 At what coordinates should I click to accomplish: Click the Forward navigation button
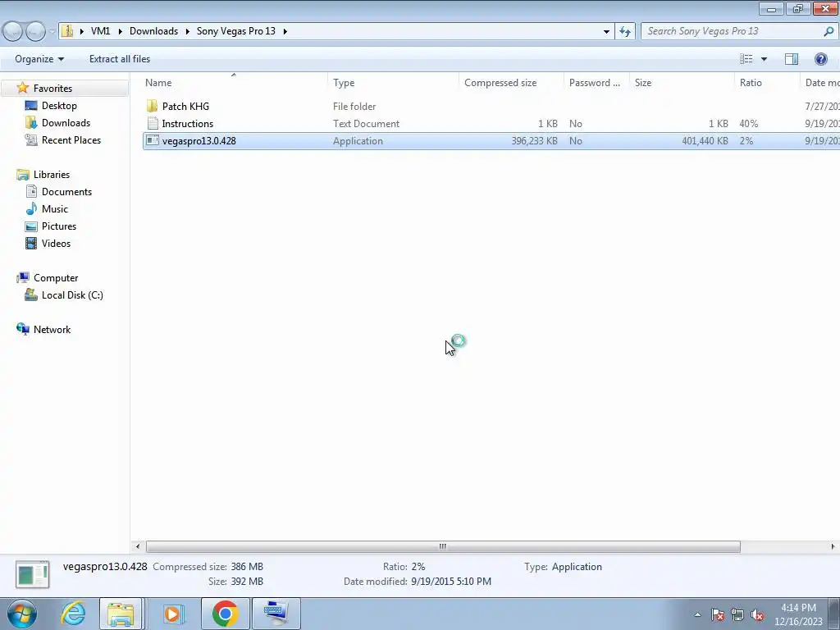point(35,32)
